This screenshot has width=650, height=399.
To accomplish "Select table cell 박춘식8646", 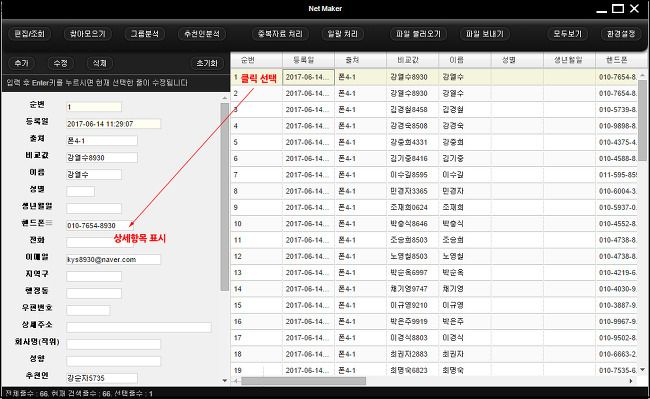I will (x=412, y=224).
